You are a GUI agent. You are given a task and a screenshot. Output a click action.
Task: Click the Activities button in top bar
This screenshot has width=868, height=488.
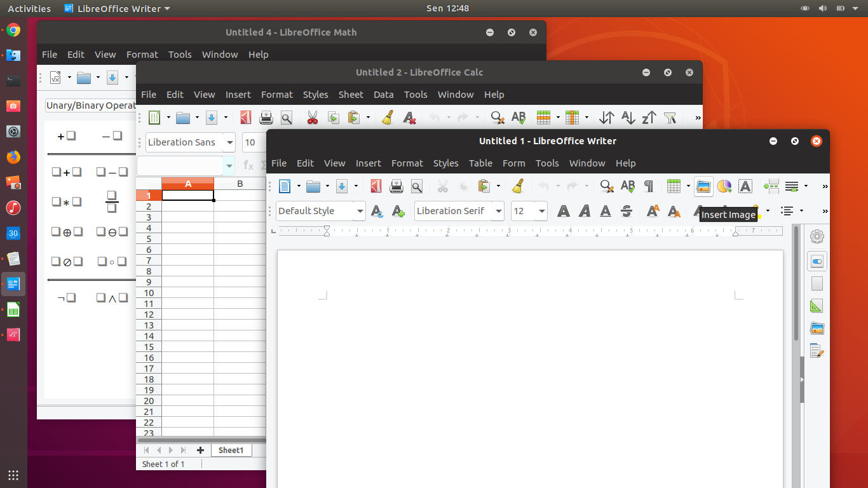pos(29,8)
